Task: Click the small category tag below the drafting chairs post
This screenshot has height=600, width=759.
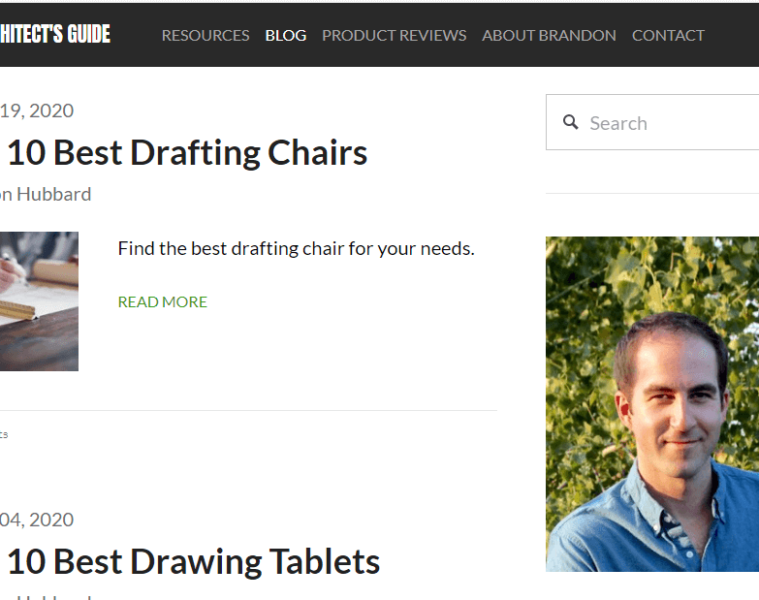Action: [x=4, y=434]
